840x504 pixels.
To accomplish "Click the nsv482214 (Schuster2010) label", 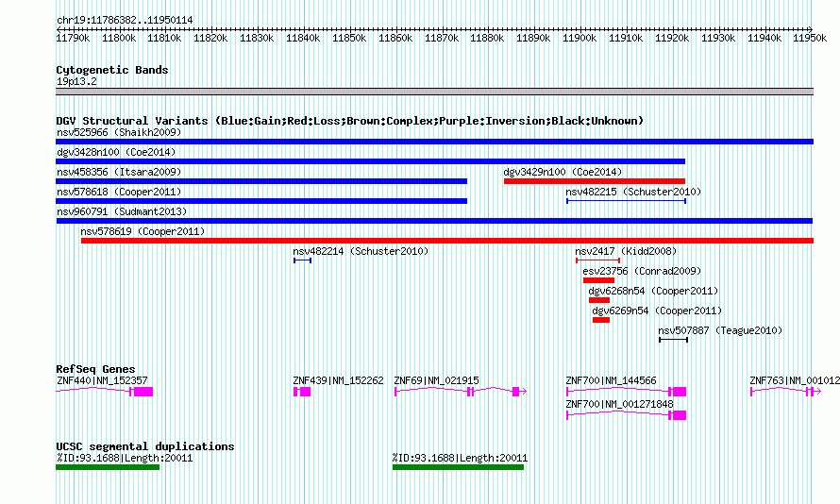I will (361, 251).
